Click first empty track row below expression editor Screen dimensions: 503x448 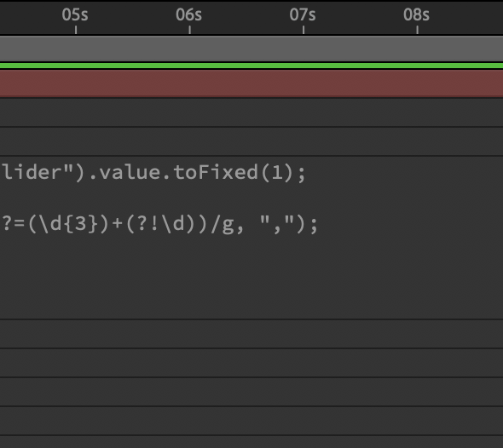[251, 334]
